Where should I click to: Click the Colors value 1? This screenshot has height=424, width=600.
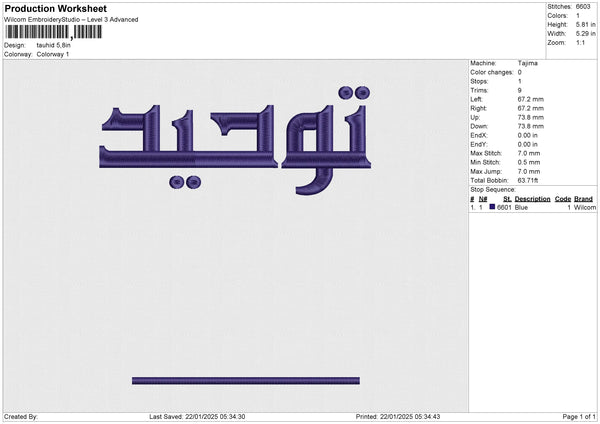click(578, 16)
